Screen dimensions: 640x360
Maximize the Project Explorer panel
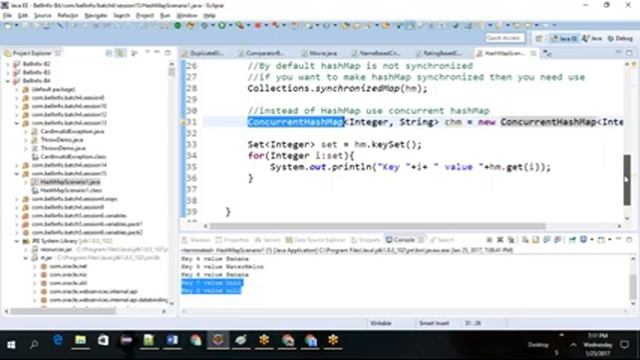168,53
